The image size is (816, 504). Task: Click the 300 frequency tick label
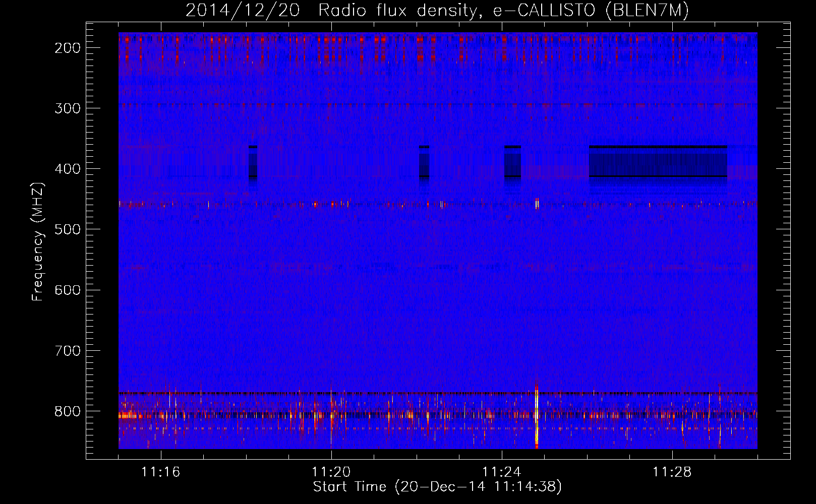67,108
